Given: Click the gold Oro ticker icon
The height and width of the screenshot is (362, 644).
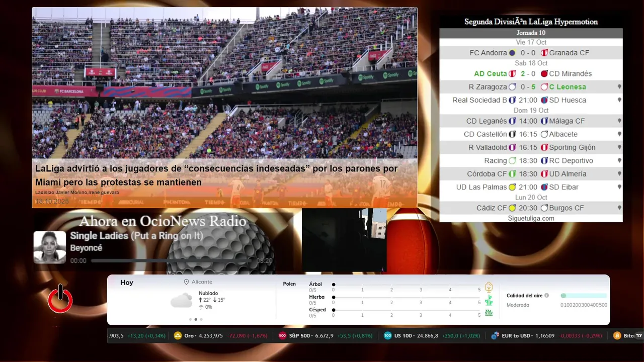Looking at the screenshot, I should tap(178, 336).
